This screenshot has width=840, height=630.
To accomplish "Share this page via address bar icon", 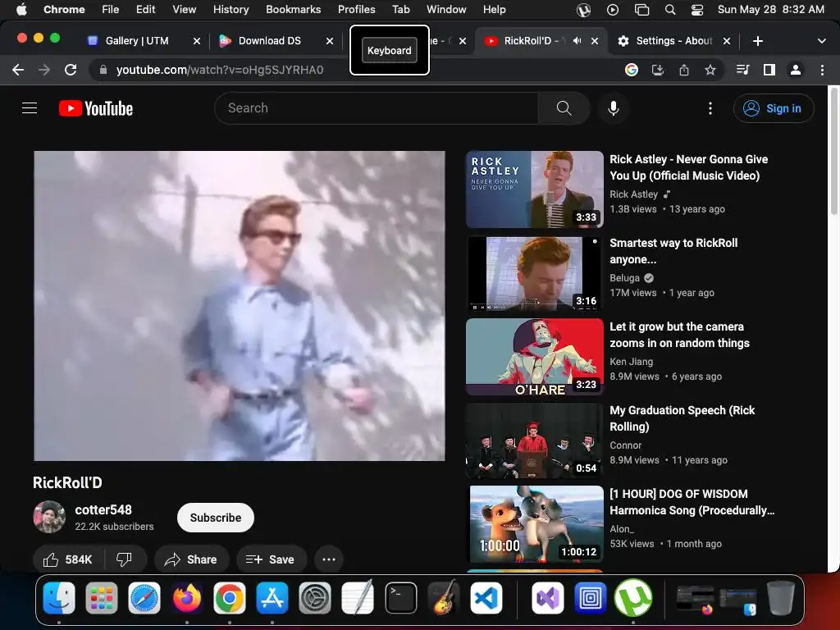I will tap(684, 70).
